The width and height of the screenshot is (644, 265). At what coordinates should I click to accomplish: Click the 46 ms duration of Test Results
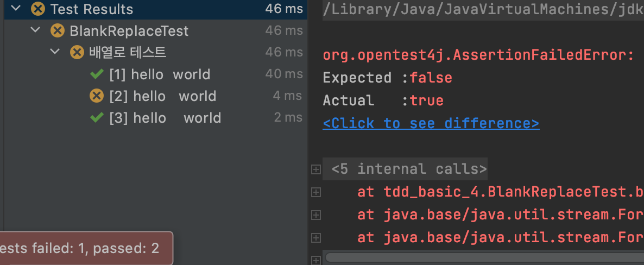[x=284, y=9]
